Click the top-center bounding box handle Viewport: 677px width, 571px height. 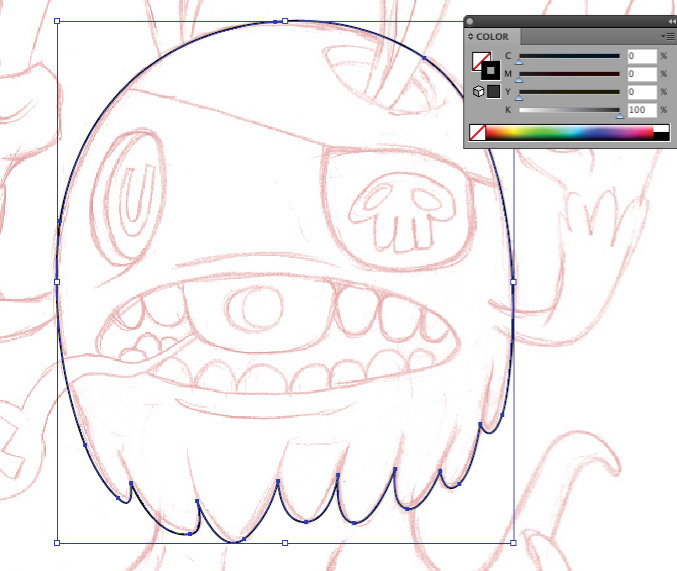[285, 21]
